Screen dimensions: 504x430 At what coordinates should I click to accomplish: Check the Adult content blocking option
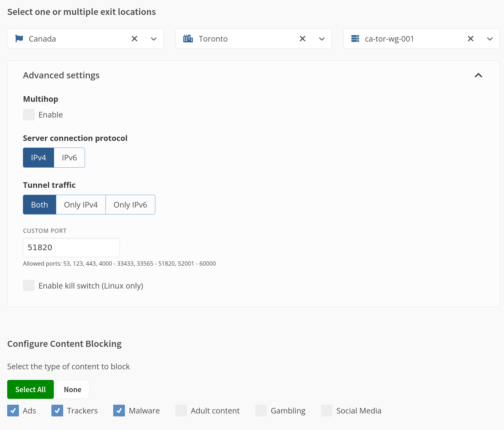[181, 411]
